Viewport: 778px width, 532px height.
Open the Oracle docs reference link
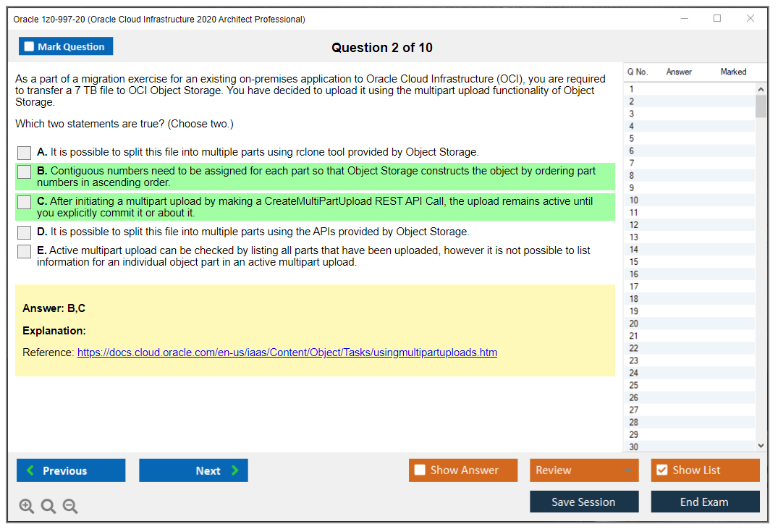(x=287, y=352)
